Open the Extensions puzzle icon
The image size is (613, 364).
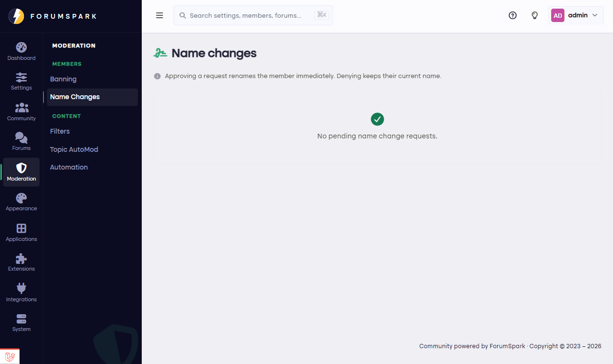pos(21,259)
